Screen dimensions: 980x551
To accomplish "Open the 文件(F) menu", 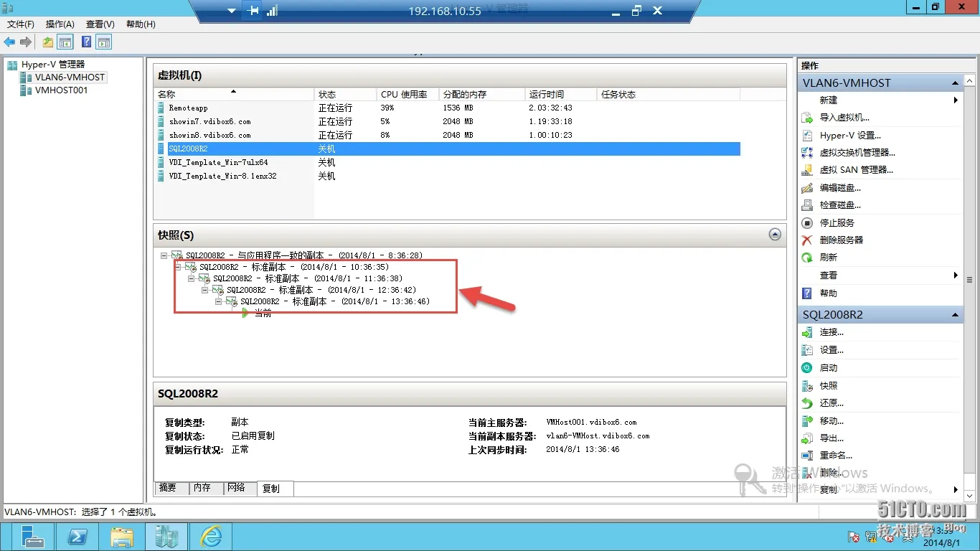I will pos(21,24).
